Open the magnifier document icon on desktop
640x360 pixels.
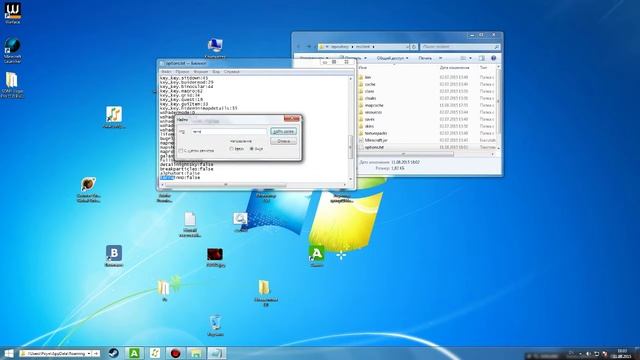tap(240, 222)
